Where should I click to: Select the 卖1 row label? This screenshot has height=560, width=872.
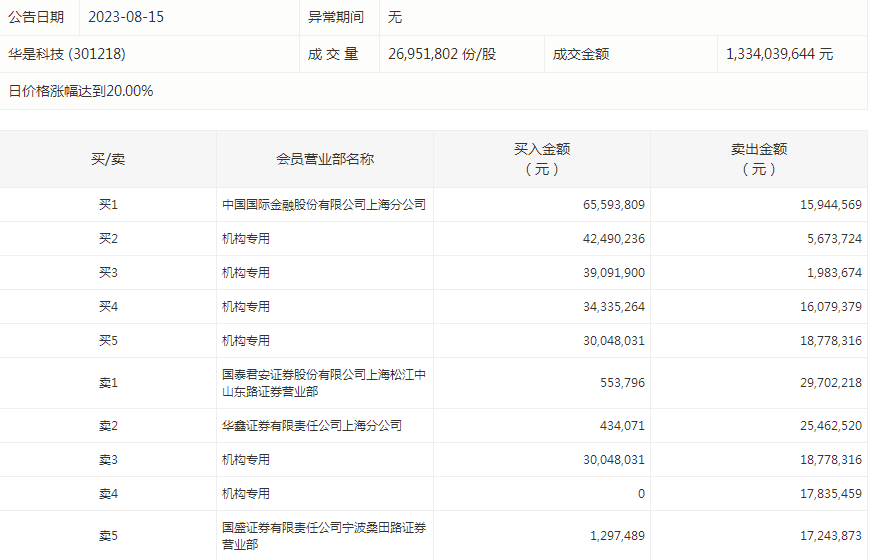pos(108,383)
